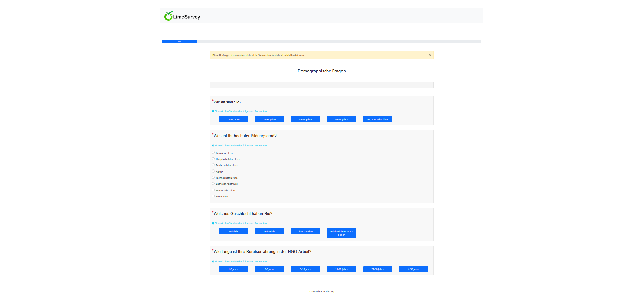Image resolution: width=644 pixels, height=305 pixels.
Task: Choose Master-Abschluss radio option
Action: [x=213, y=190]
